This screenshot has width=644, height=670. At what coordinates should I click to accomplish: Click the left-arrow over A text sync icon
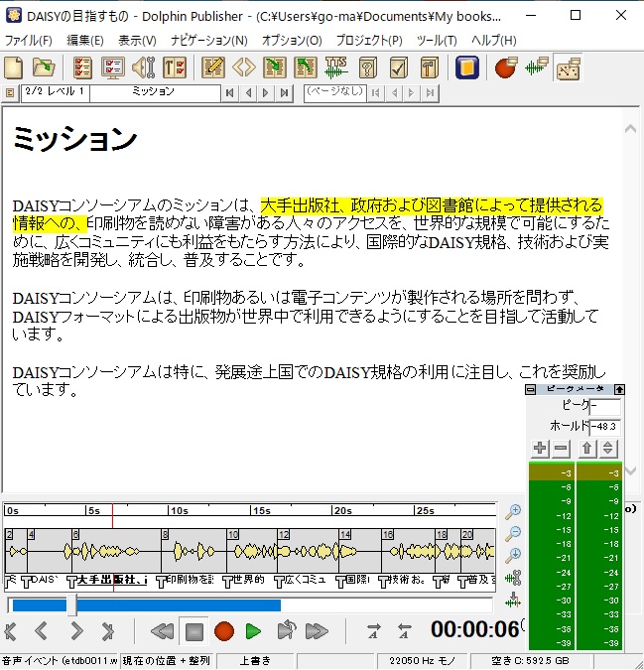pos(404,631)
